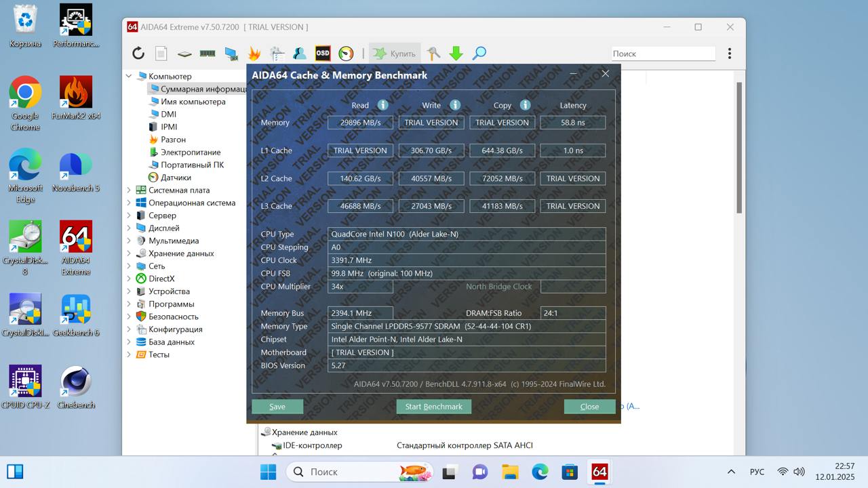Image resolution: width=868 pixels, height=488 pixels.
Task: Click the AIDA64 taskbar icon
Action: coord(599,472)
